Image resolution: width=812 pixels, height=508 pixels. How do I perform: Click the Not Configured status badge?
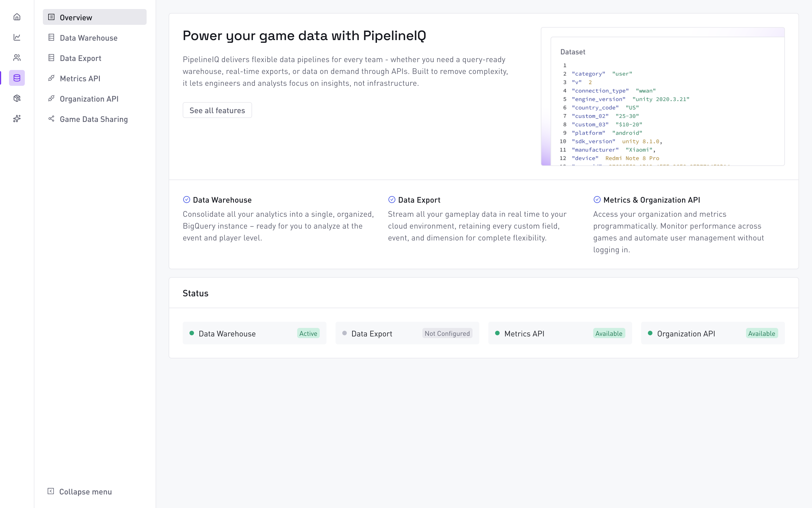(447, 333)
